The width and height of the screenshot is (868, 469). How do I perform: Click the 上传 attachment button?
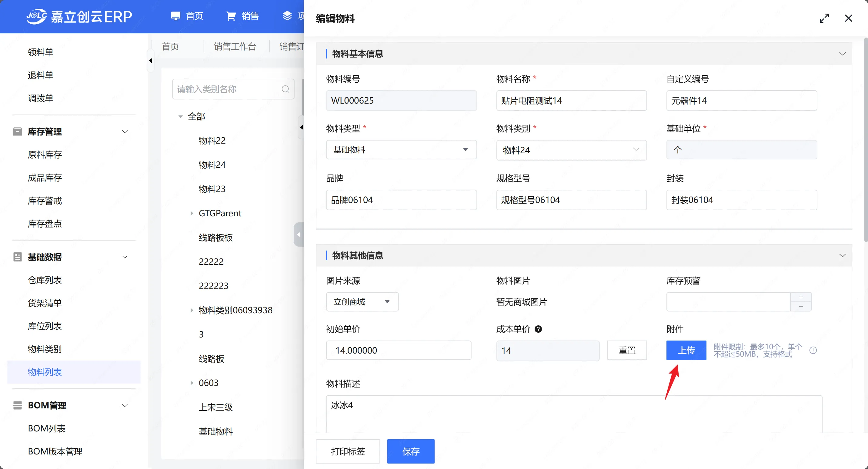686,351
